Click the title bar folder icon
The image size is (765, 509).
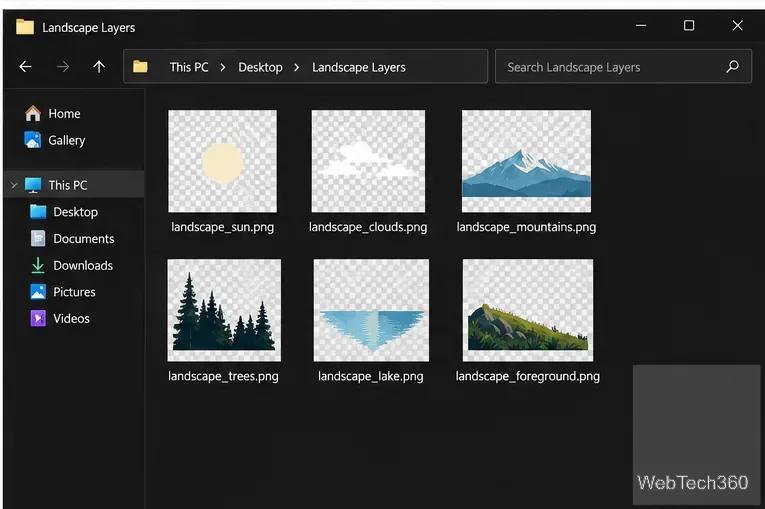(x=25, y=27)
